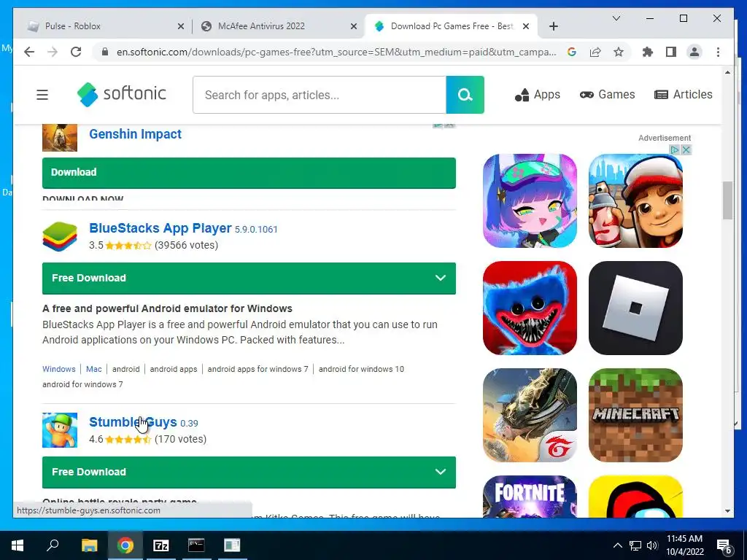The height and width of the screenshot is (560, 747).
Task: Click the Mac platform link
Action: coord(94,369)
